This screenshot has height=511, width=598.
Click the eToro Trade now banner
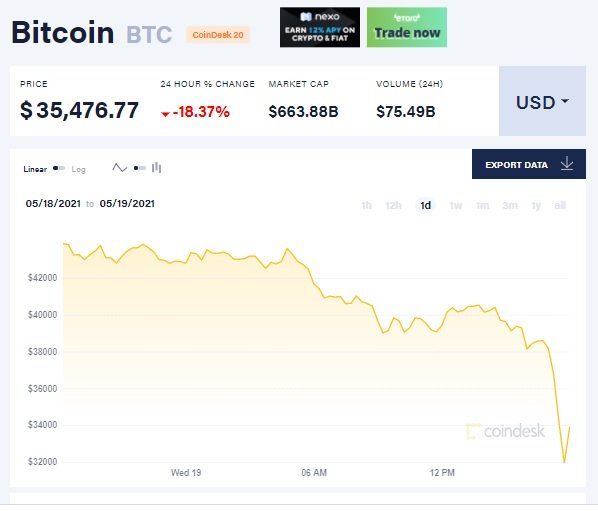click(x=407, y=27)
